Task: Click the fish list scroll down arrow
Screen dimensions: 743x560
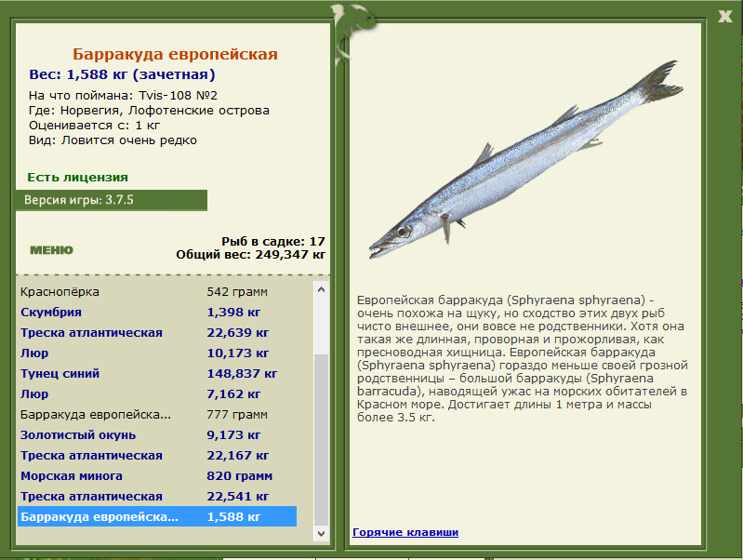Action: point(321,533)
